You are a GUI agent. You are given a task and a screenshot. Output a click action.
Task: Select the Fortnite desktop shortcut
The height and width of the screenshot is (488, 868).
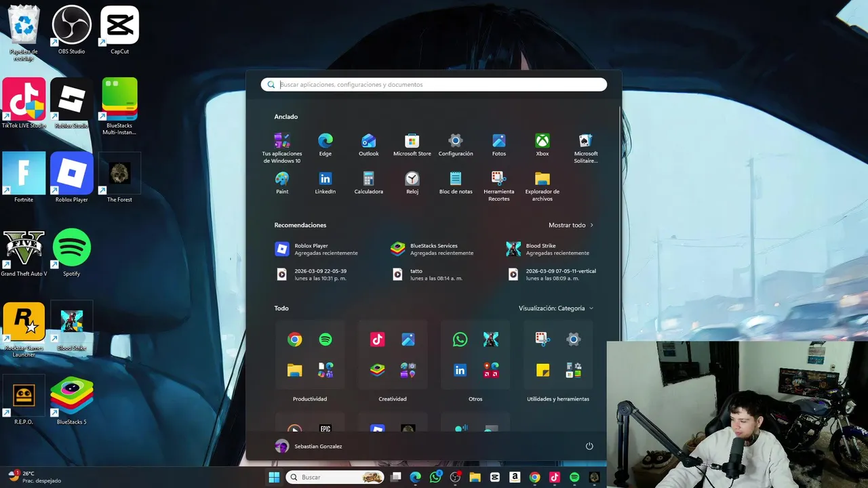click(24, 178)
